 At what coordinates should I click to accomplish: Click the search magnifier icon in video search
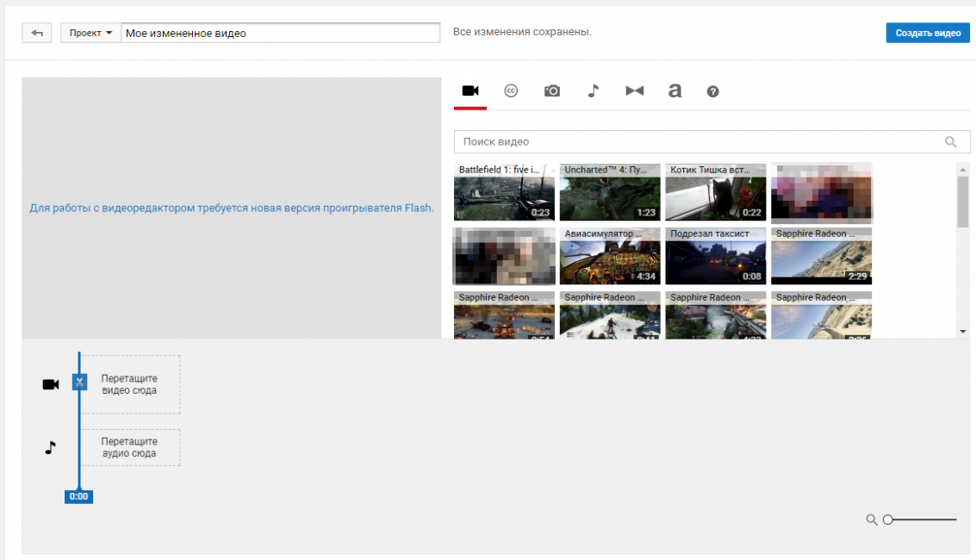pyautogui.click(x=950, y=142)
